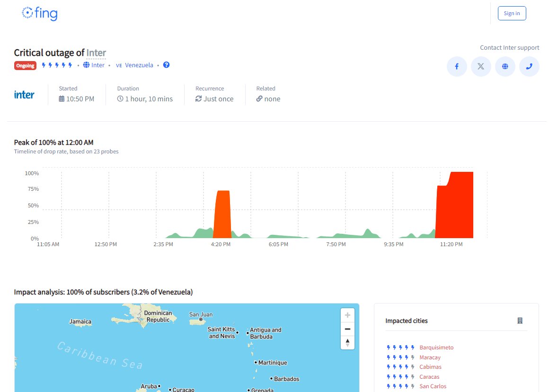Image resolution: width=549 pixels, height=392 pixels.
Task: Share outage on Facebook
Action: point(457,66)
